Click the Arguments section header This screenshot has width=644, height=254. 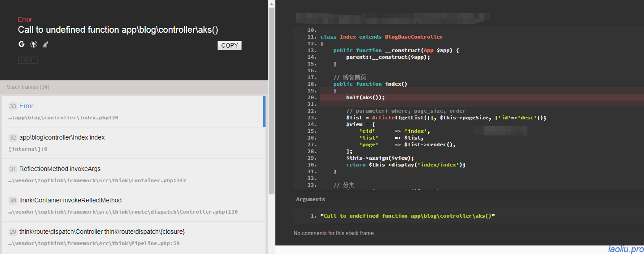[310, 199]
